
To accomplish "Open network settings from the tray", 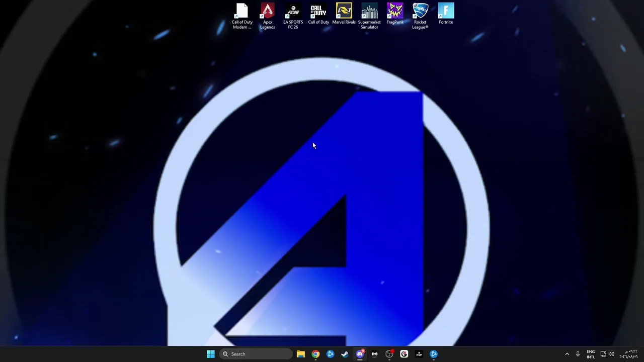I will pos(603,354).
